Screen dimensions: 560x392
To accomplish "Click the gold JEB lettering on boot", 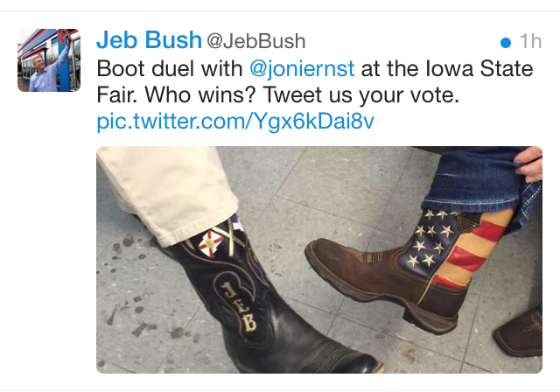I will pyautogui.click(x=239, y=306).
